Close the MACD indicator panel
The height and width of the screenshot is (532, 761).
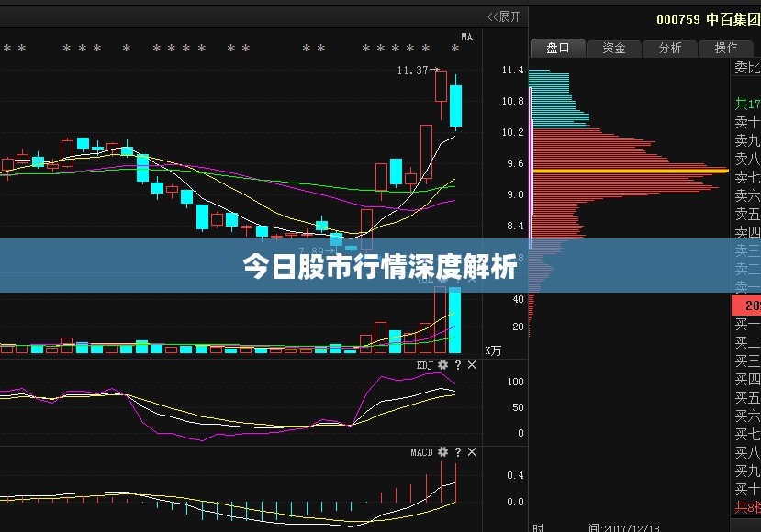click(472, 452)
